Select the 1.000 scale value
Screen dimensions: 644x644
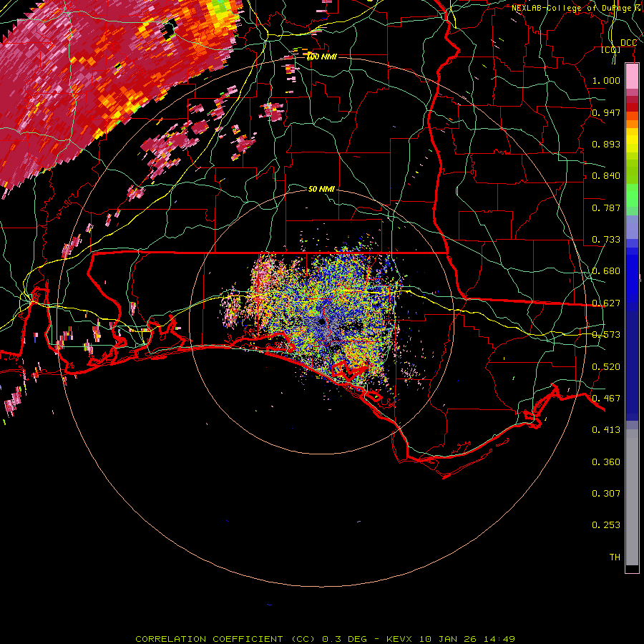(606, 80)
